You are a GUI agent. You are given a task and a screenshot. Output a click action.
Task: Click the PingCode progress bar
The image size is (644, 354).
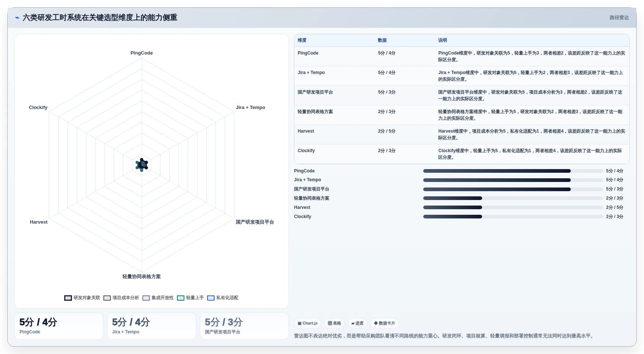(513, 171)
